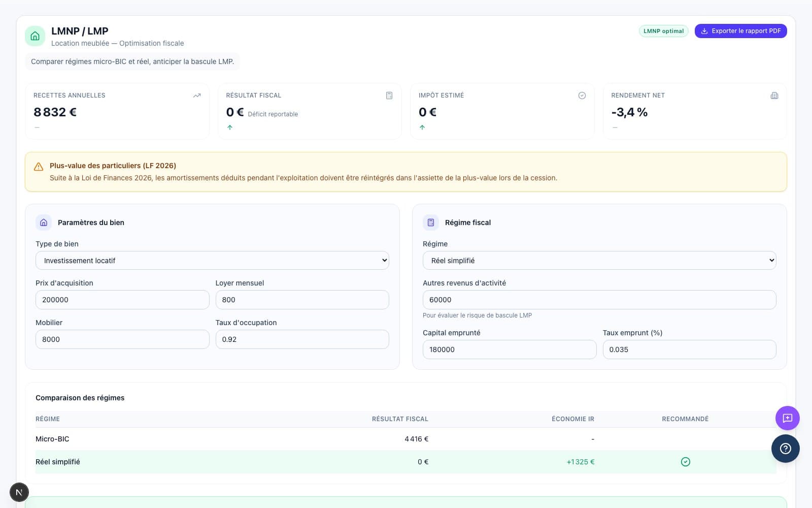Edit the Autres revenus d'activité field
This screenshot has height=508, width=812.
pos(599,300)
